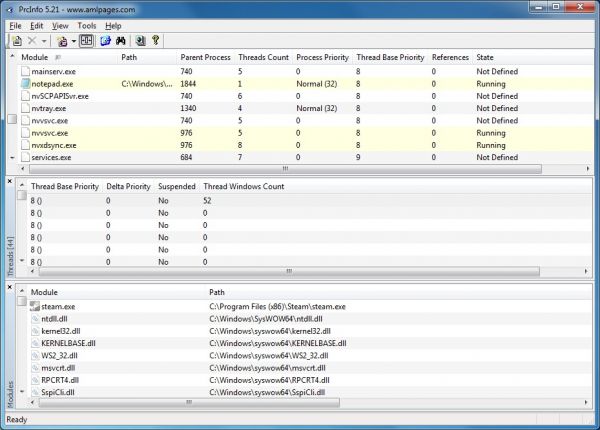Open dropdown arrow next to the delete icon
Viewport: 600px width, 430px height.
tap(45, 41)
